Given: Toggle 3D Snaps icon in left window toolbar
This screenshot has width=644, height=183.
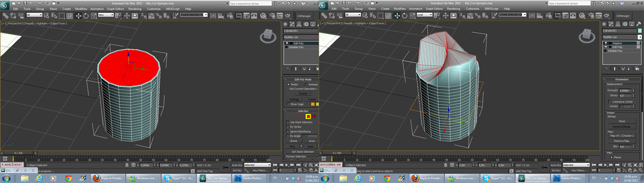Looking at the screenshot, I should [143, 16].
